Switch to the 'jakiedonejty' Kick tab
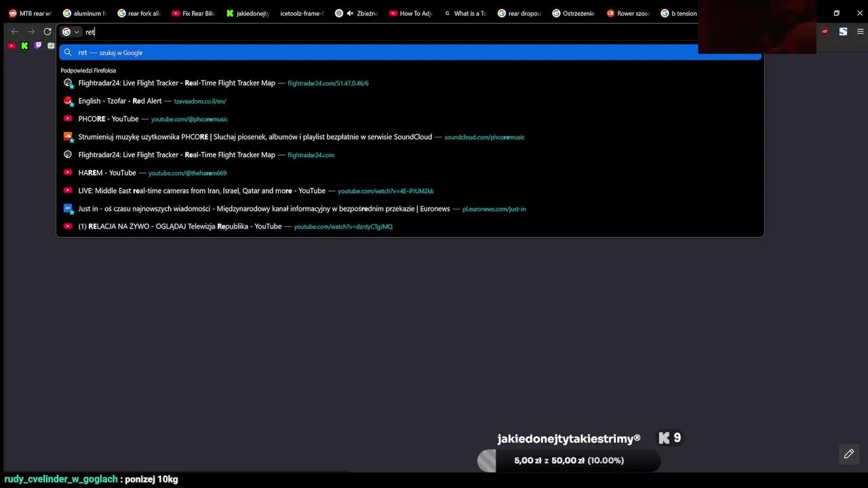868x488 pixels. 248,13
